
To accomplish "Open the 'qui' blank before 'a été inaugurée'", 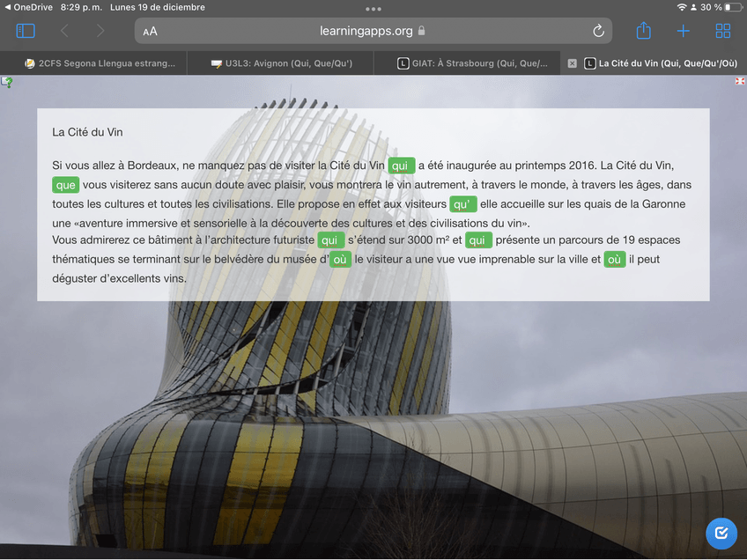I will tap(401, 166).
